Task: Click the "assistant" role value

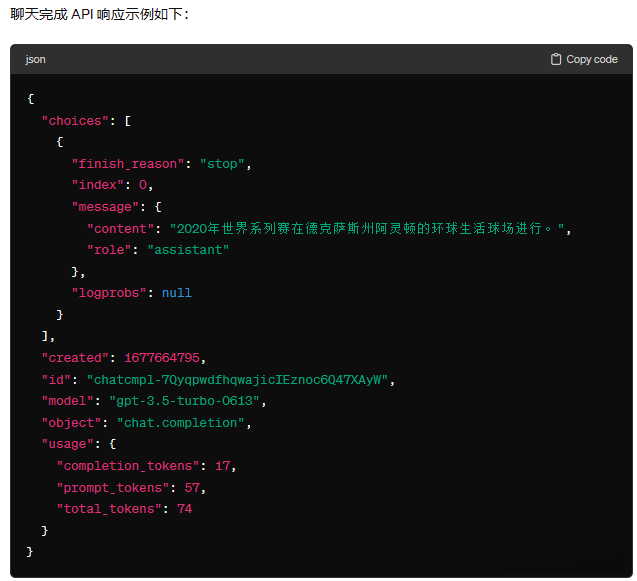Action: pos(188,250)
